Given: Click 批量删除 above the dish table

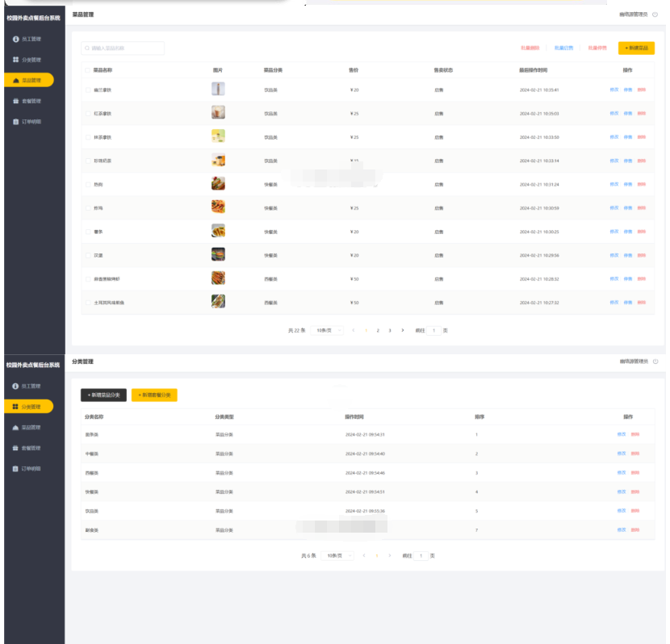Looking at the screenshot, I should (530, 48).
